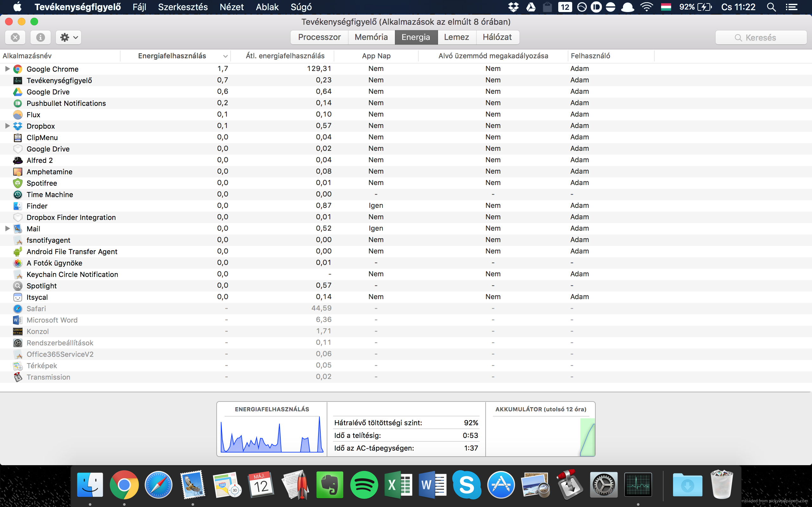Image resolution: width=812 pixels, height=507 pixels.
Task: Open the Hálózat tab
Action: (497, 37)
